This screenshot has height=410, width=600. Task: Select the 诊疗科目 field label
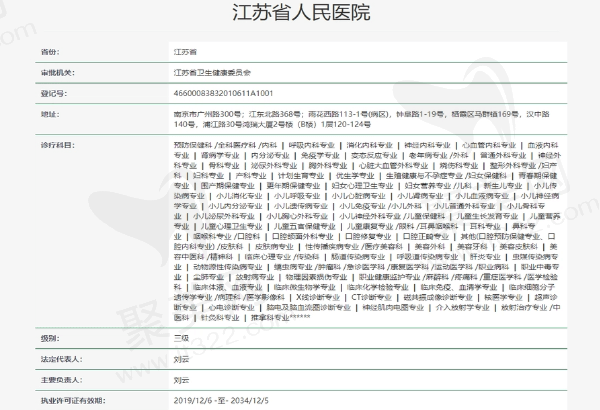[58, 145]
